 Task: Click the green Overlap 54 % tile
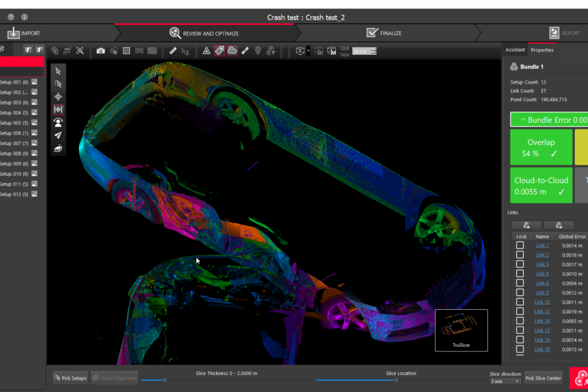(541, 147)
